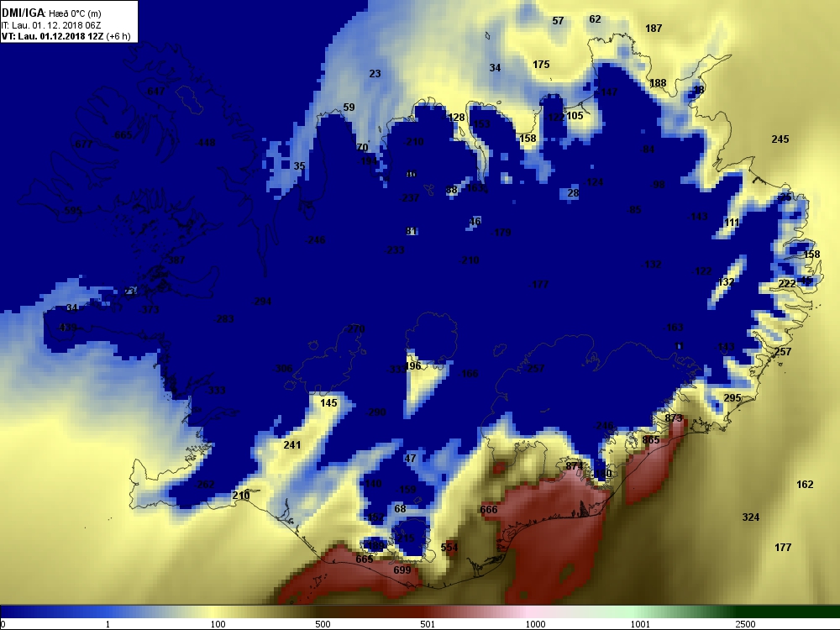This screenshot has height=630, width=840.
Task: Select the map value '324'
Action: point(750,517)
